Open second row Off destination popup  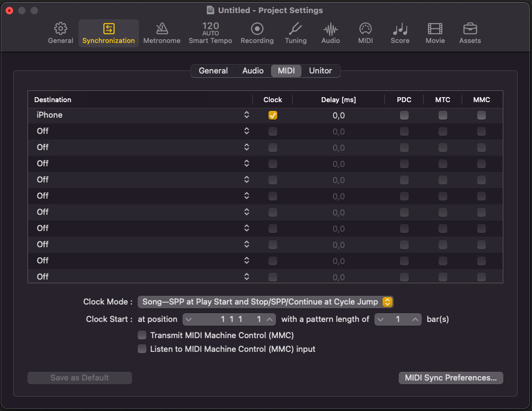tap(247, 131)
